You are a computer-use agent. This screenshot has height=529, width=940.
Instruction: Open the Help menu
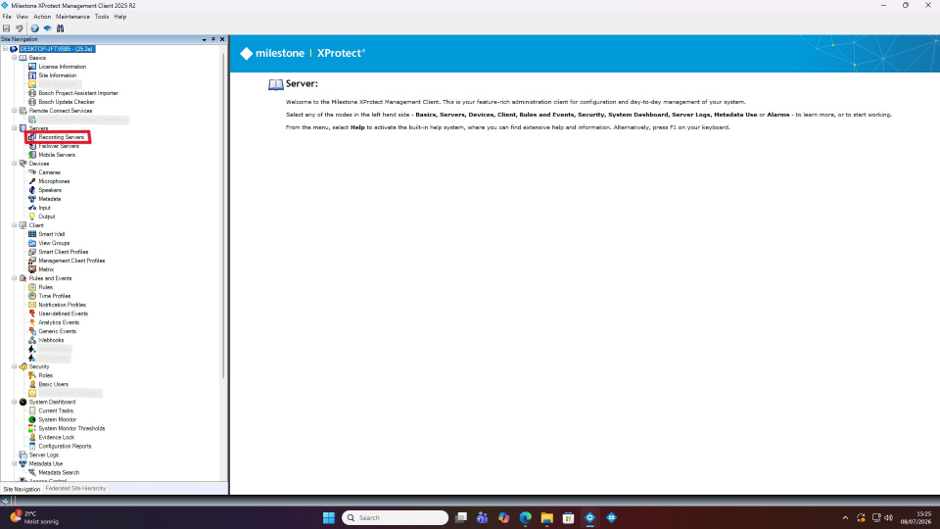coord(120,17)
